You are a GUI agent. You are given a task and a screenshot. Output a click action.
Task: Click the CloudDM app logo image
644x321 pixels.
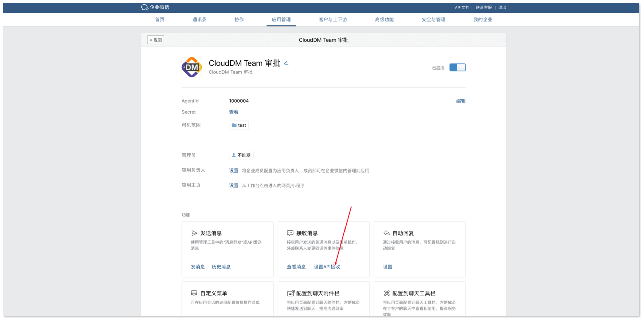[x=192, y=67]
